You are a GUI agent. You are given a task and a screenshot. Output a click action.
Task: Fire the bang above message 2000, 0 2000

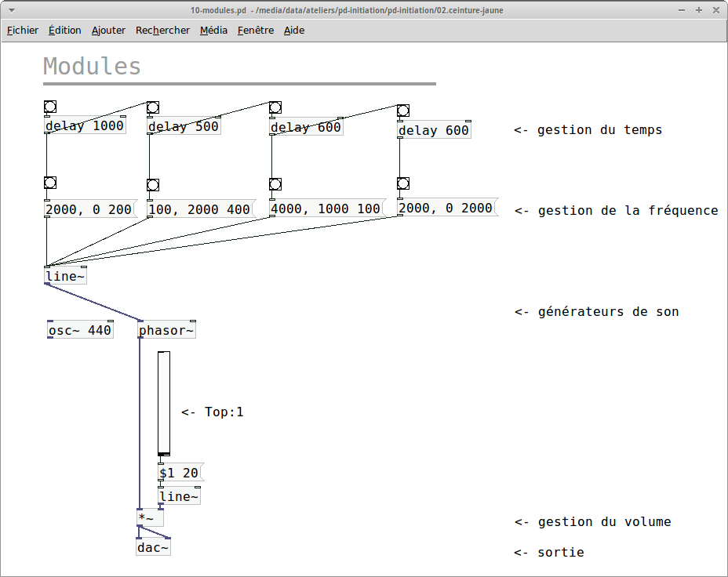click(x=403, y=183)
